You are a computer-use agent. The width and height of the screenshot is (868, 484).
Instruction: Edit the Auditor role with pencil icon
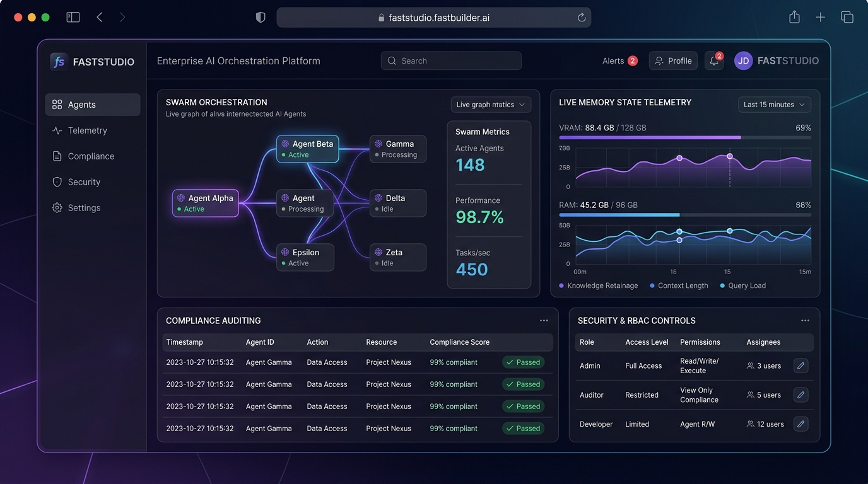click(801, 395)
